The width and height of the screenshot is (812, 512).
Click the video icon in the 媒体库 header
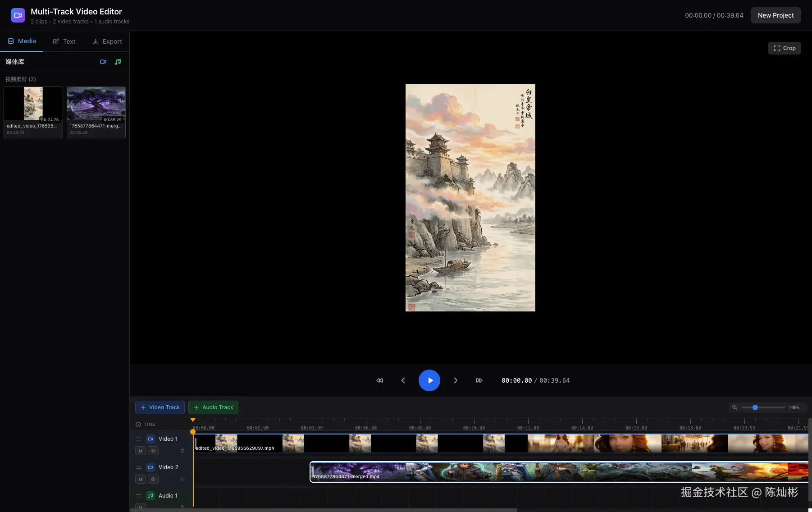point(103,62)
